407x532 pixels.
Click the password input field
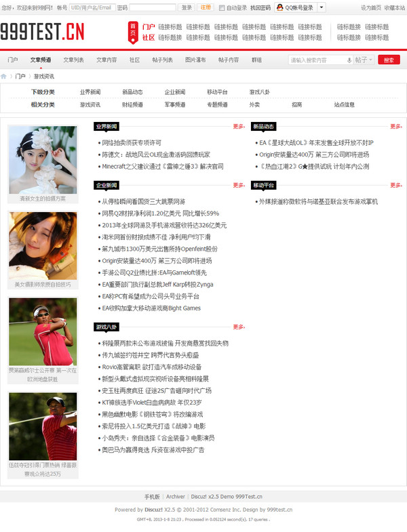coord(153,7)
